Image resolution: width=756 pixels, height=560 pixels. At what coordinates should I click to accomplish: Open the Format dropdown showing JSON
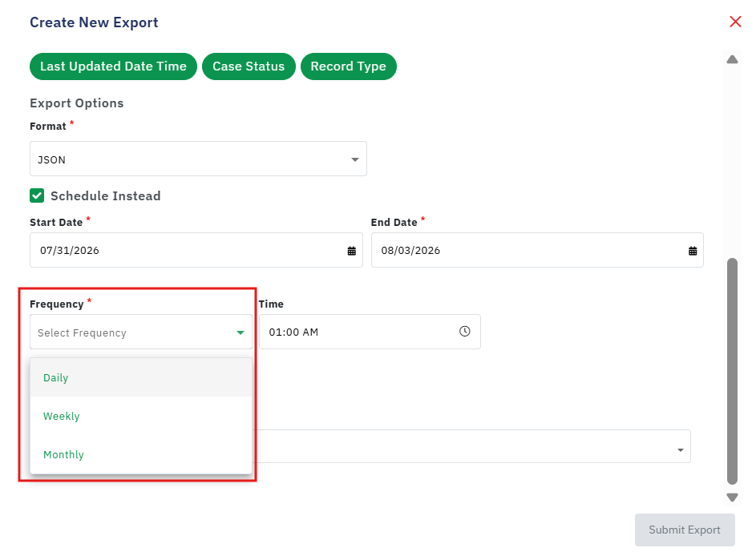(x=198, y=159)
